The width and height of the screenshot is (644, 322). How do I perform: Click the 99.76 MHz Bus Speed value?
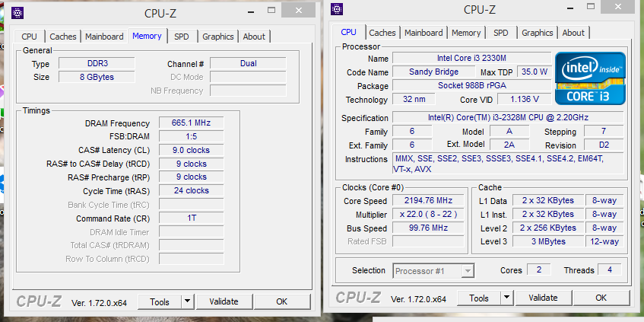[428, 228]
